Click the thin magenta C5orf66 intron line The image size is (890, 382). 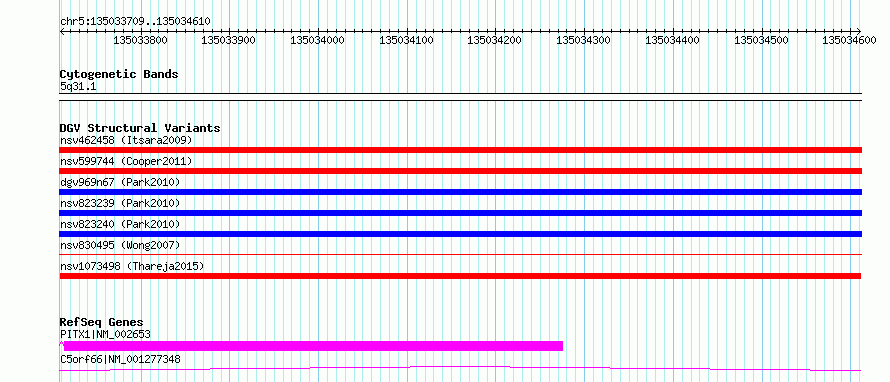tap(460, 368)
